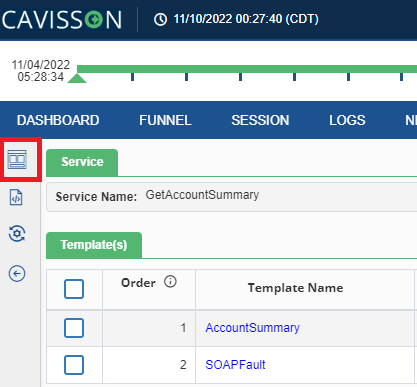Open the FUNNEL menu
The width and height of the screenshot is (417, 387).
click(165, 120)
